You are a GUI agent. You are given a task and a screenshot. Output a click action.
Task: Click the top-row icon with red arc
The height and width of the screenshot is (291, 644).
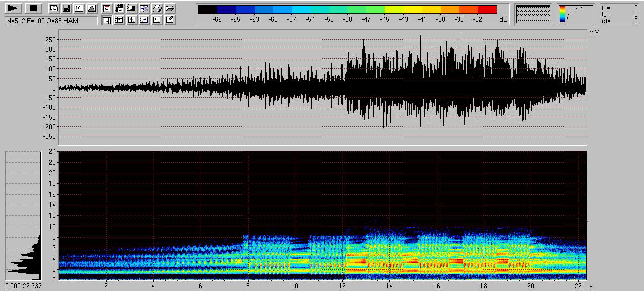coord(107,8)
